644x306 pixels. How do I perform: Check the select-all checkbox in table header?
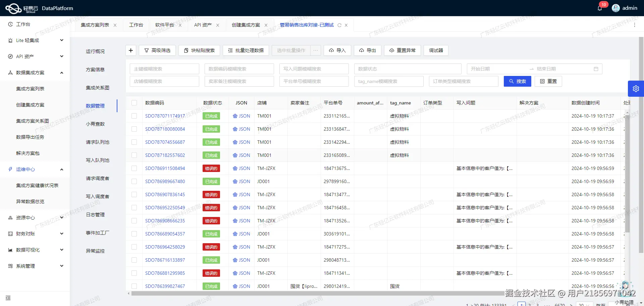[134, 103]
